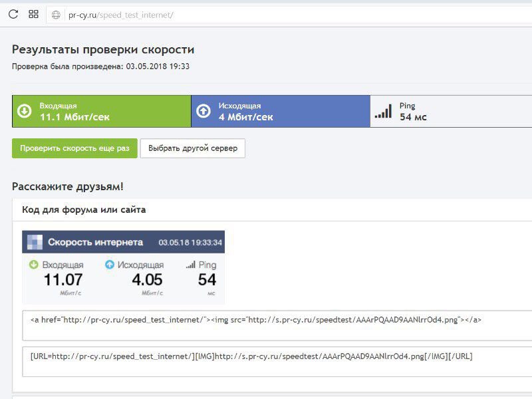The height and width of the screenshot is (399, 532).
Task: Select the Ping 54 мс value
Action: click(413, 117)
